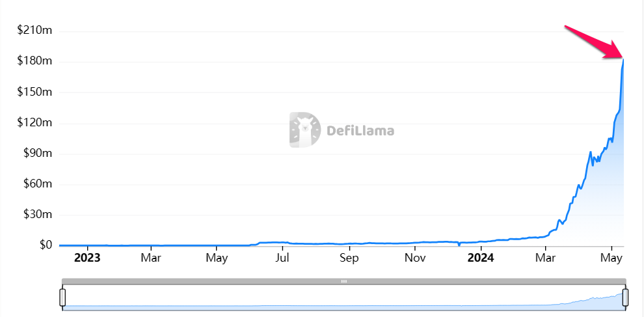Click the $90m y-axis label

point(36,154)
